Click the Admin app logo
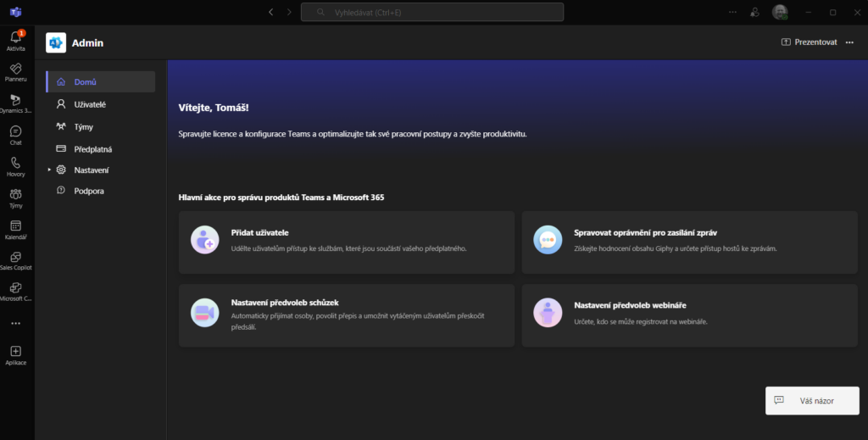The image size is (868, 440). point(56,42)
